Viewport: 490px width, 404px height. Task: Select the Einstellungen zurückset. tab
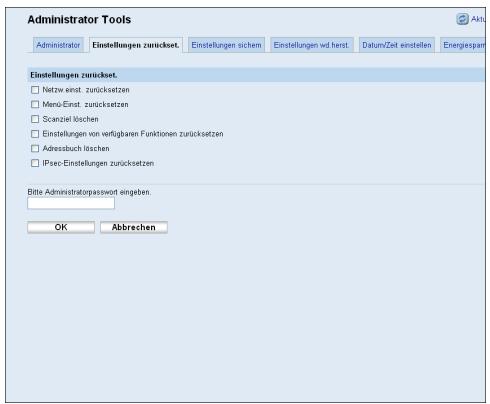[136, 45]
